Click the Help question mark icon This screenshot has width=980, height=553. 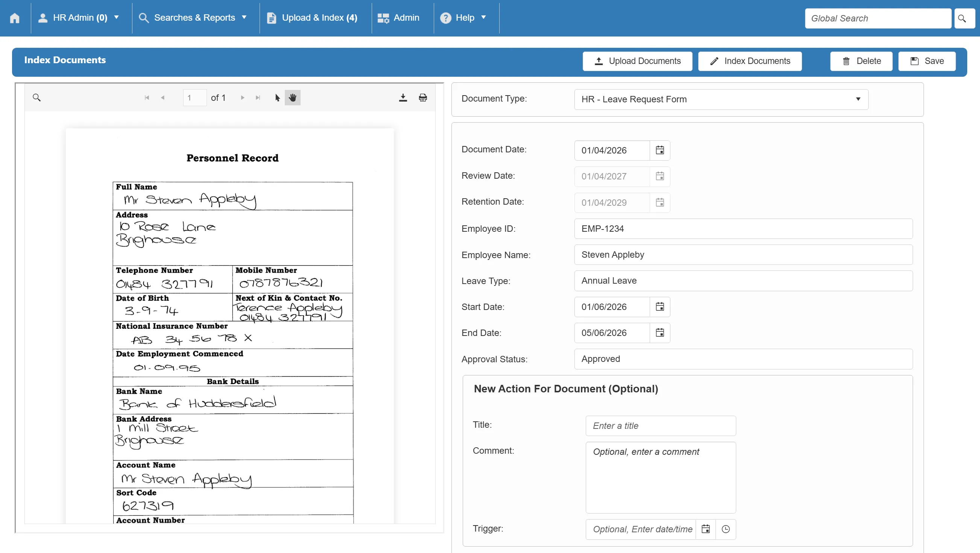(445, 18)
